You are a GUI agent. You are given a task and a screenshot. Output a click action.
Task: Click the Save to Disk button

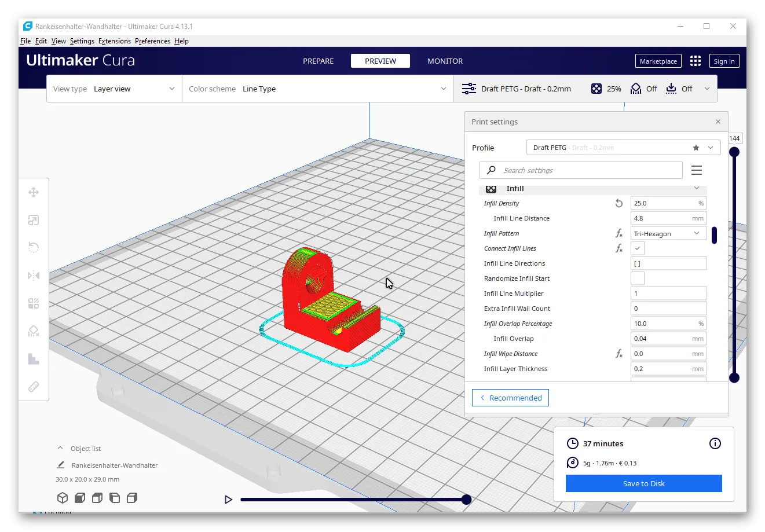[x=643, y=483]
